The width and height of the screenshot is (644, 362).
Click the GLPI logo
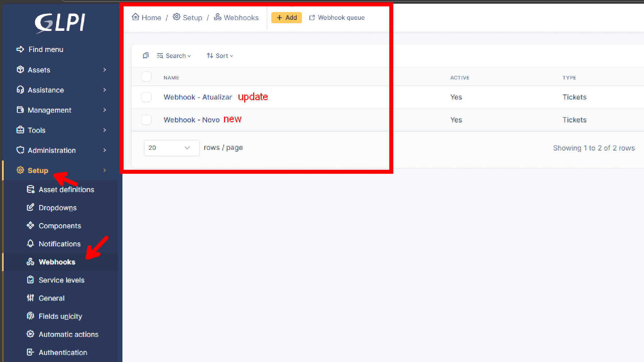pyautogui.click(x=60, y=23)
